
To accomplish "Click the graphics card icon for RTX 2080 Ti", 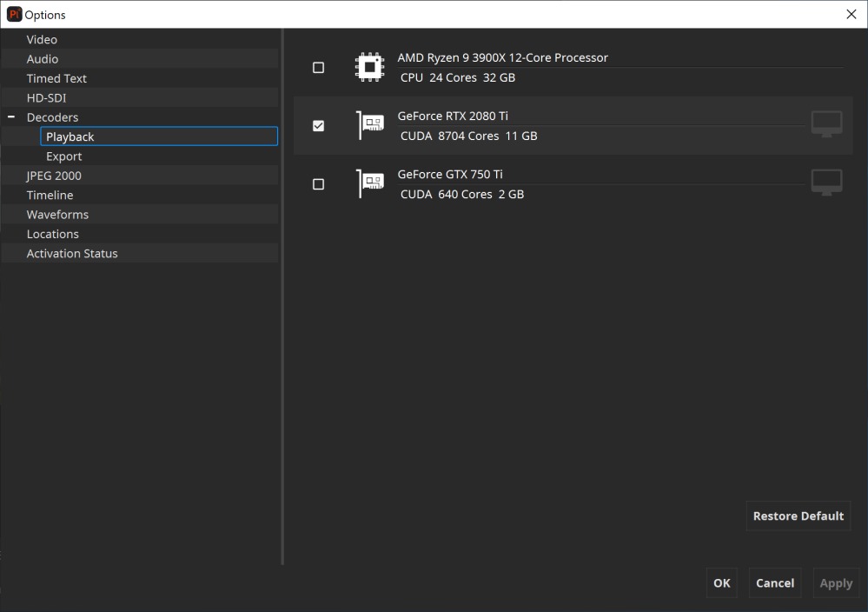I will (371, 125).
